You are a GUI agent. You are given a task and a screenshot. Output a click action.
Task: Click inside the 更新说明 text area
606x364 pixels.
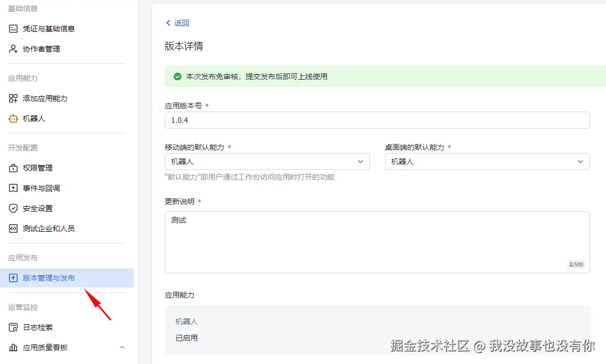click(377, 242)
